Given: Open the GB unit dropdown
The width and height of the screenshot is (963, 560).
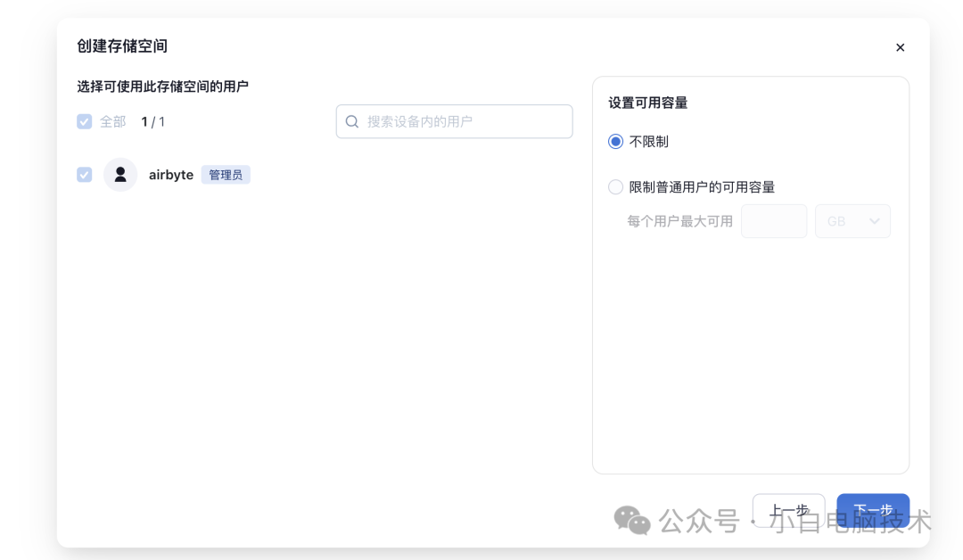Looking at the screenshot, I should tap(852, 220).
